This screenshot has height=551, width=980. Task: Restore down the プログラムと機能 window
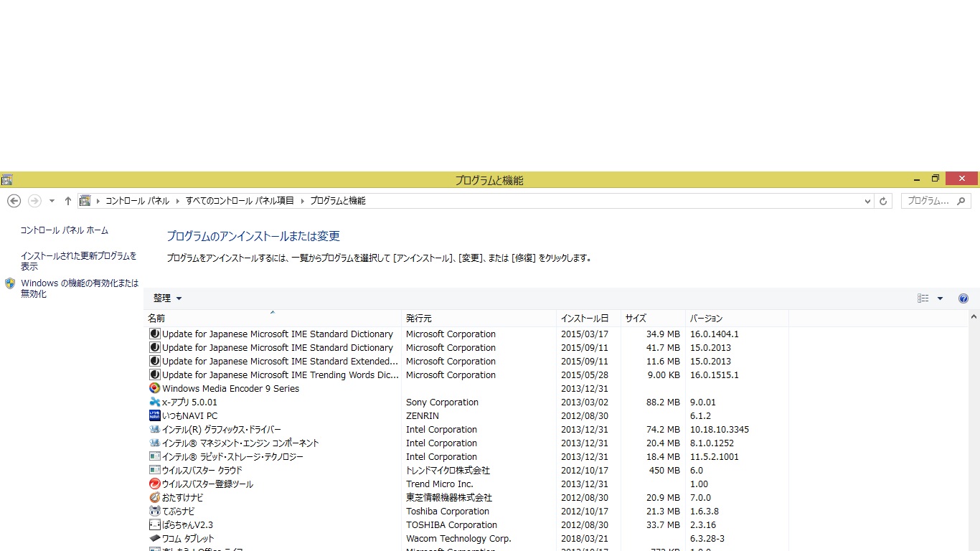click(935, 179)
